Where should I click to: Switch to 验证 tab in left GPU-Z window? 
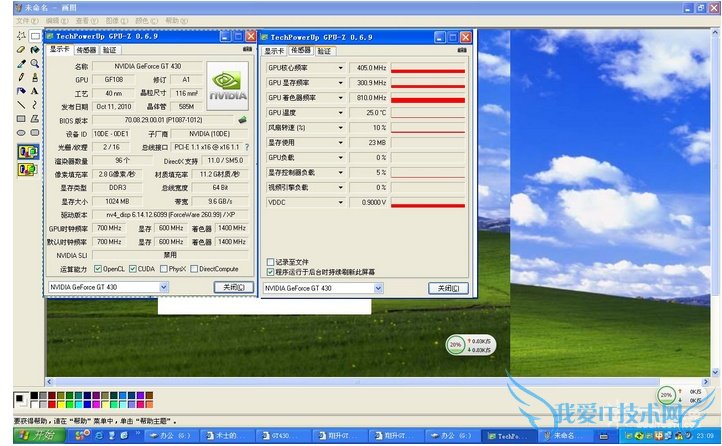(x=110, y=50)
